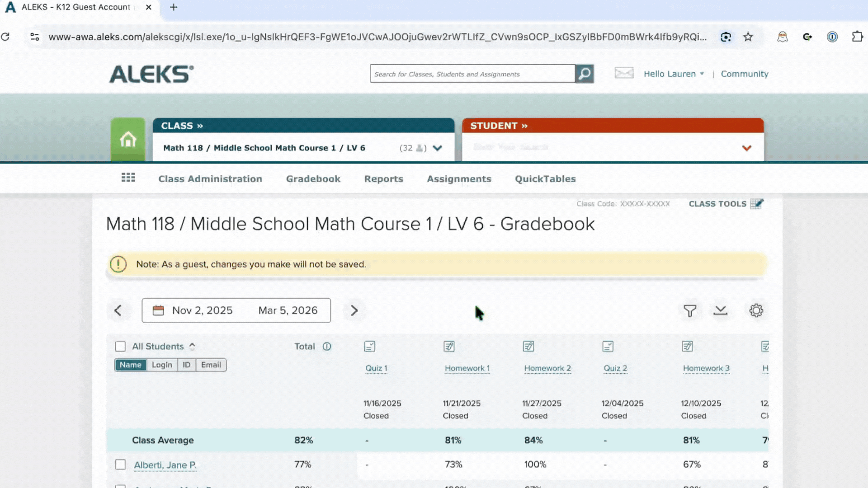Click the Class Tools icon
Image resolution: width=868 pixels, height=488 pixels.
pos(757,204)
